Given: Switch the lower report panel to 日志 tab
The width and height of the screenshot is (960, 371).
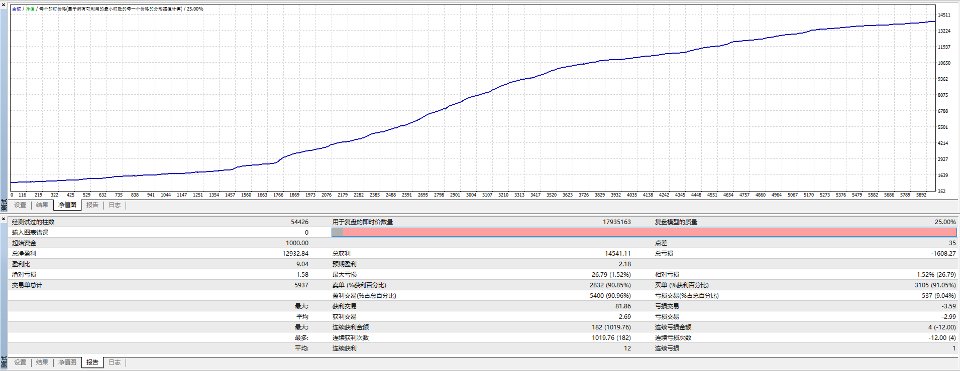Looking at the screenshot, I should coord(114,362).
